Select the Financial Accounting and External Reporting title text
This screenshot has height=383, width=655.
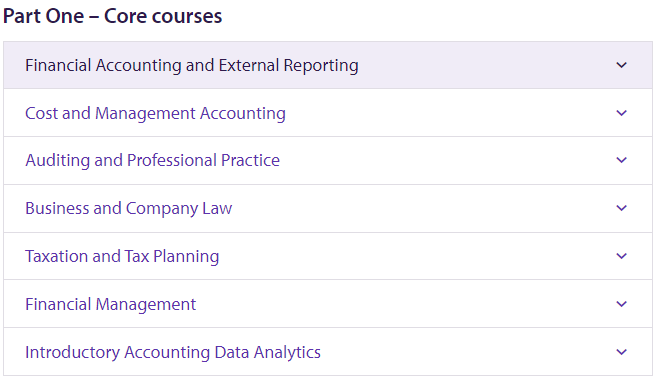point(192,66)
